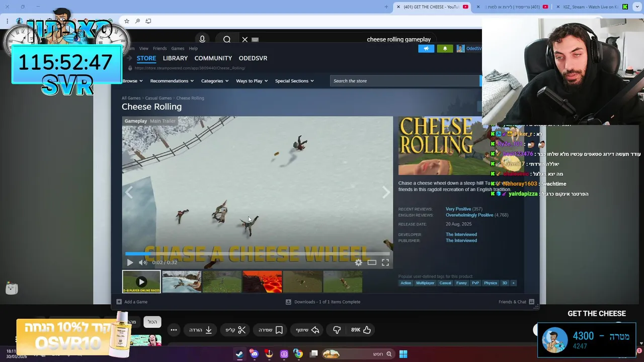Open Steam Games menu
Screen dimensions: 644x362
178,49
